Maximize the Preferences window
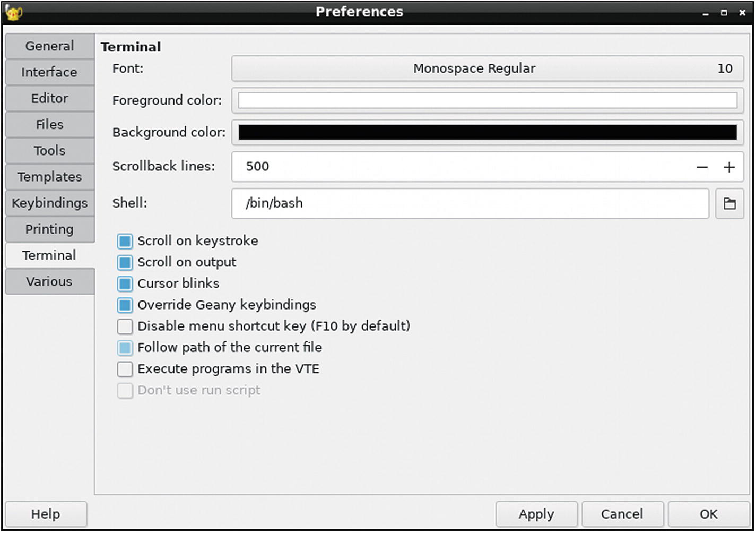This screenshot has width=756, height=533. click(x=724, y=13)
